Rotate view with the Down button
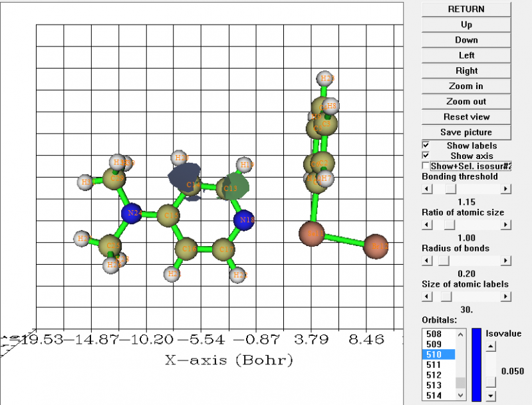532x405 pixels. [x=466, y=40]
